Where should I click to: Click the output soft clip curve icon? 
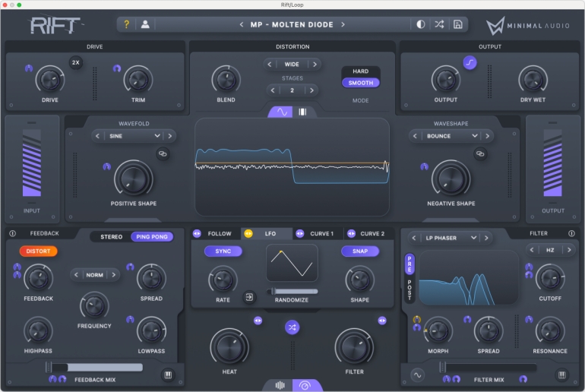[470, 64]
